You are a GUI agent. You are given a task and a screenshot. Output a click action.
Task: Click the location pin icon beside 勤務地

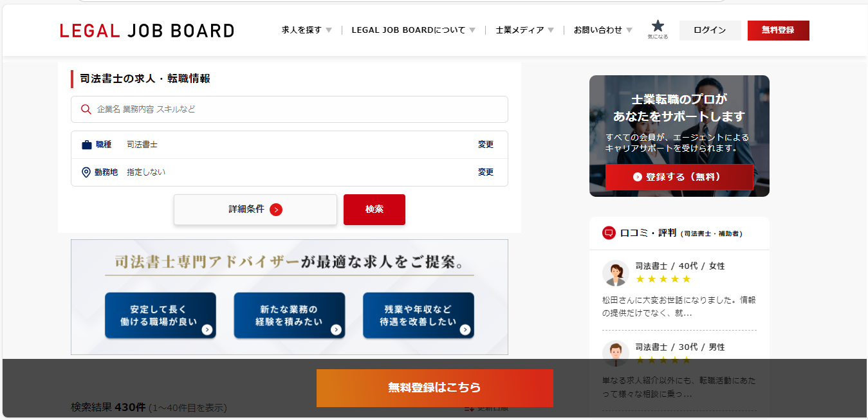(x=86, y=172)
